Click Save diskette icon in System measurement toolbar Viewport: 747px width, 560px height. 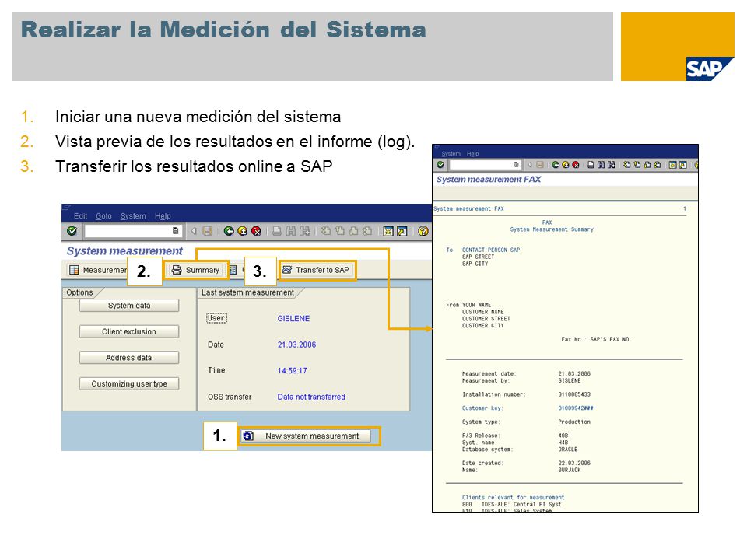point(208,231)
